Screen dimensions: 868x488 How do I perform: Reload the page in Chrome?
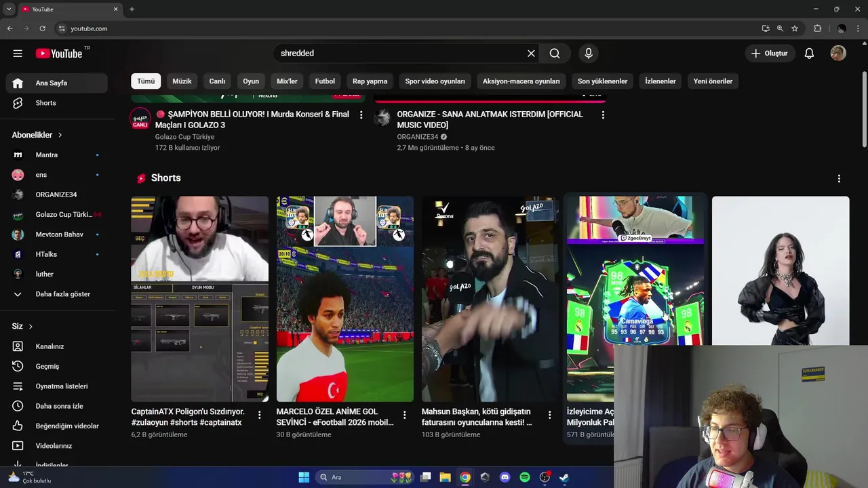[x=42, y=28]
